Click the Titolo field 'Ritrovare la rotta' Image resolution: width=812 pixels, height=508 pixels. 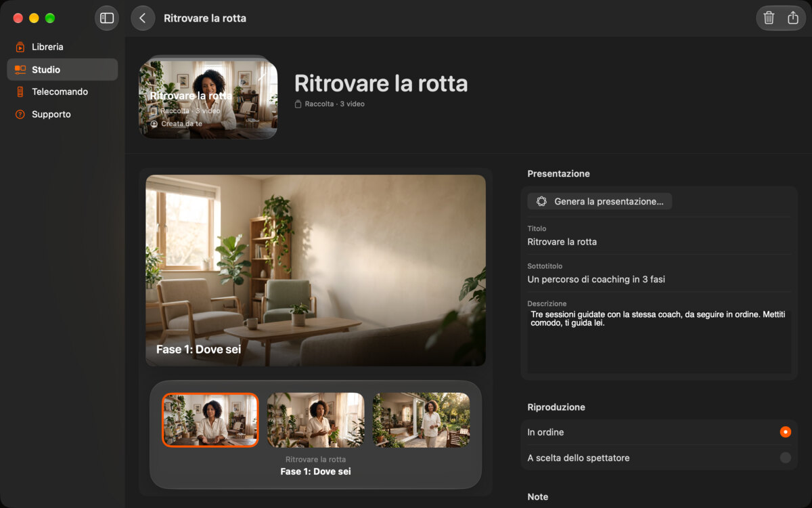pos(659,242)
